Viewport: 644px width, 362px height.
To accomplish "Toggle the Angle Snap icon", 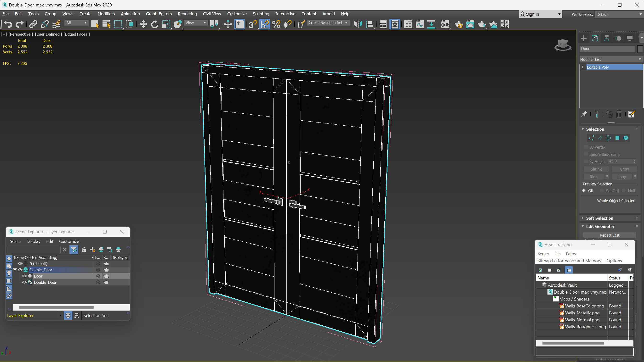I will pyautogui.click(x=264, y=24).
